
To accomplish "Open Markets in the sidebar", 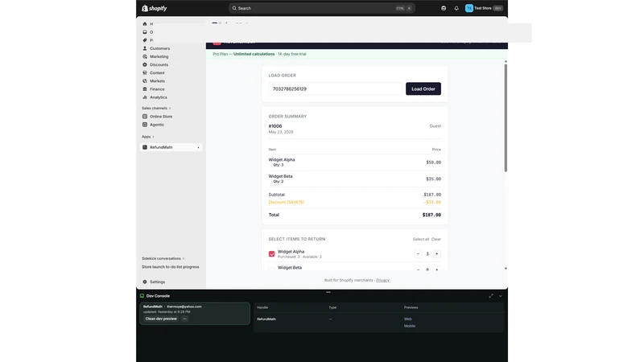I will tap(157, 81).
